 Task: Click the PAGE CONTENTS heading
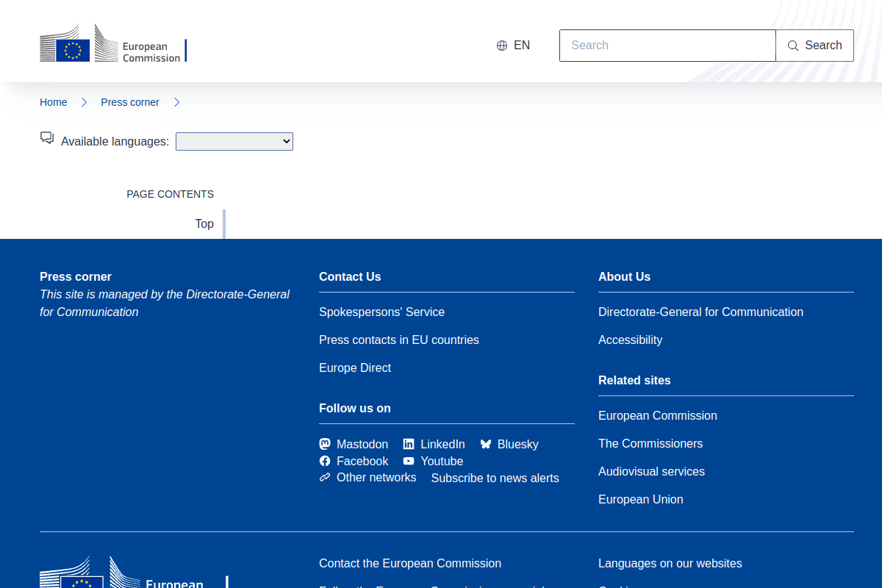pyautogui.click(x=171, y=194)
